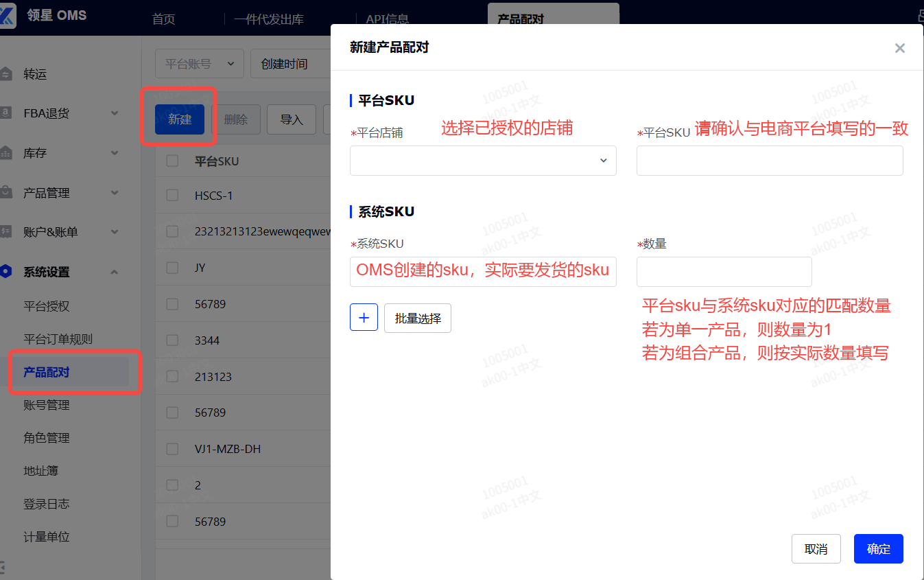The image size is (924, 580).
Task: Click the VJ1-MZB-DH table cell
Action: 228,449
